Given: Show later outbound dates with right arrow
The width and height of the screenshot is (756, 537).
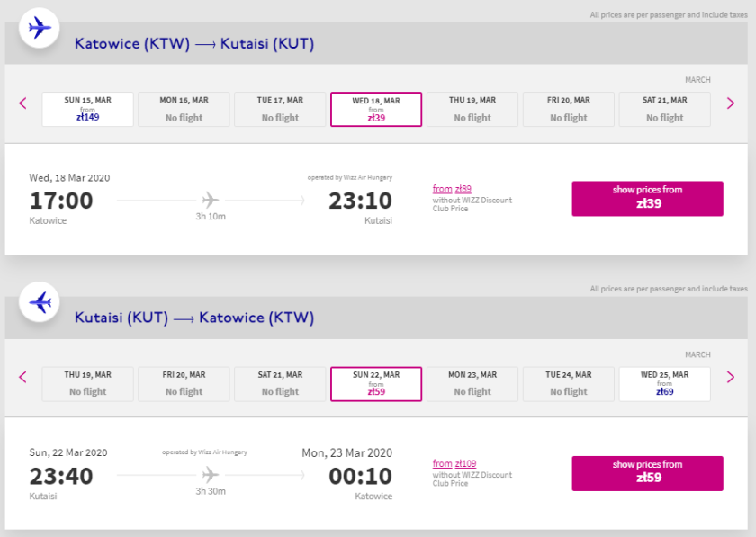Looking at the screenshot, I should coord(731,103).
